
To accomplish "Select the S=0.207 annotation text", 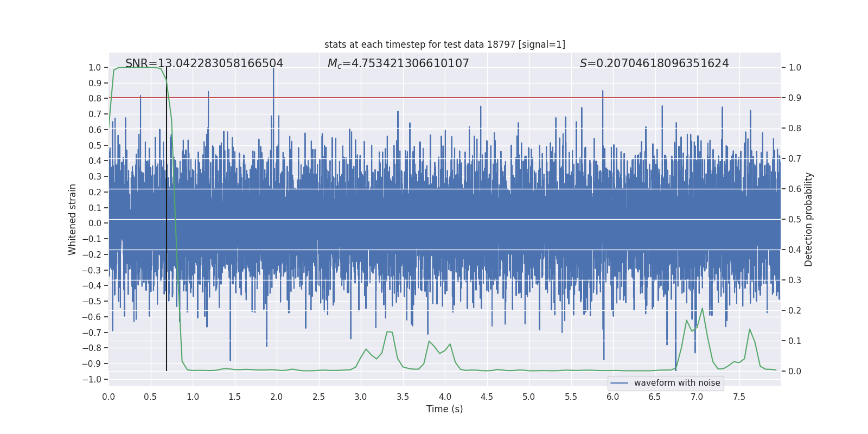I will click(x=654, y=63).
